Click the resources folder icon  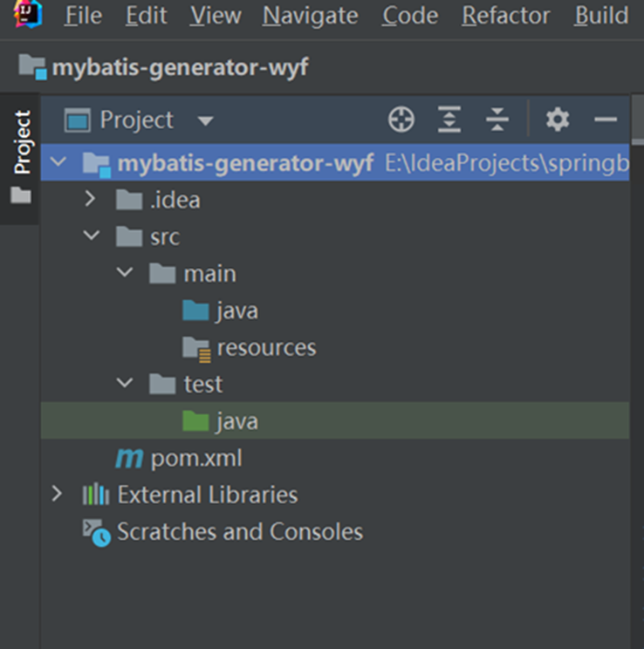pos(196,349)
